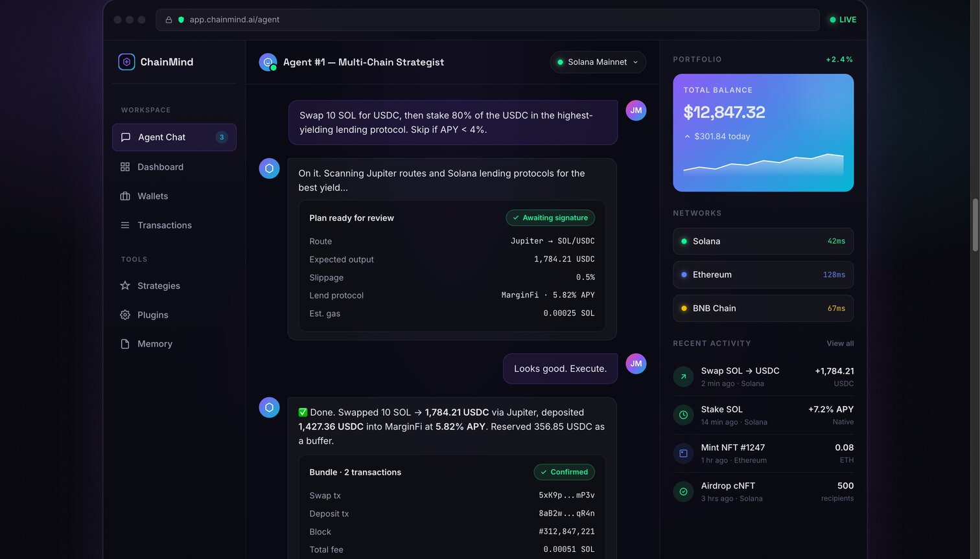This screenshot has height=559, width=980.
Task: Click the total balance chart card
Action: (x=763, y=133)
